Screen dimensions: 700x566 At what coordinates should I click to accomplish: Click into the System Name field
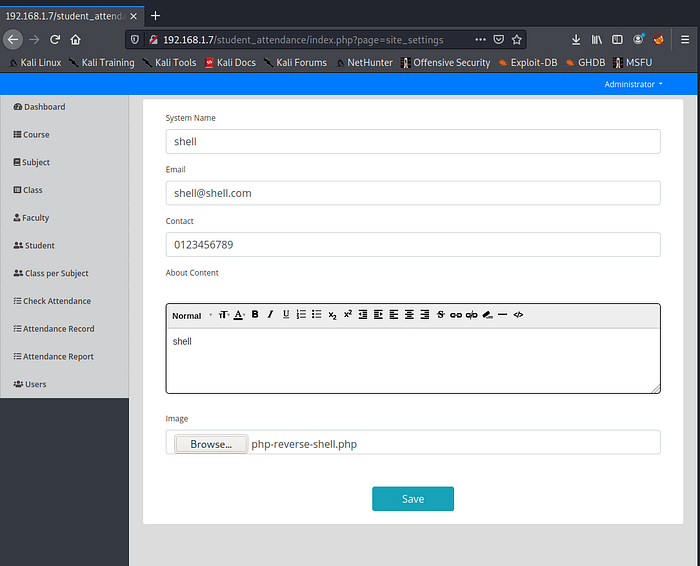pyautogui.click(x=412, y=141)
